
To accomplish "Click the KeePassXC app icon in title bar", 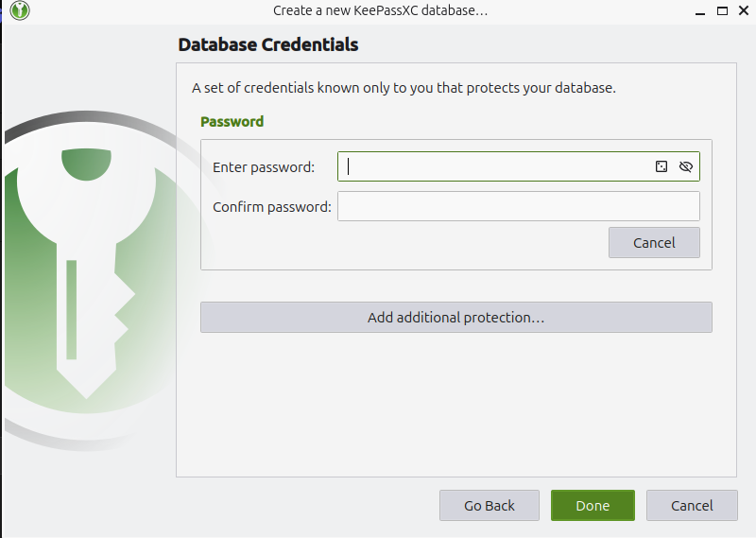I will click(x=21, y=10).
